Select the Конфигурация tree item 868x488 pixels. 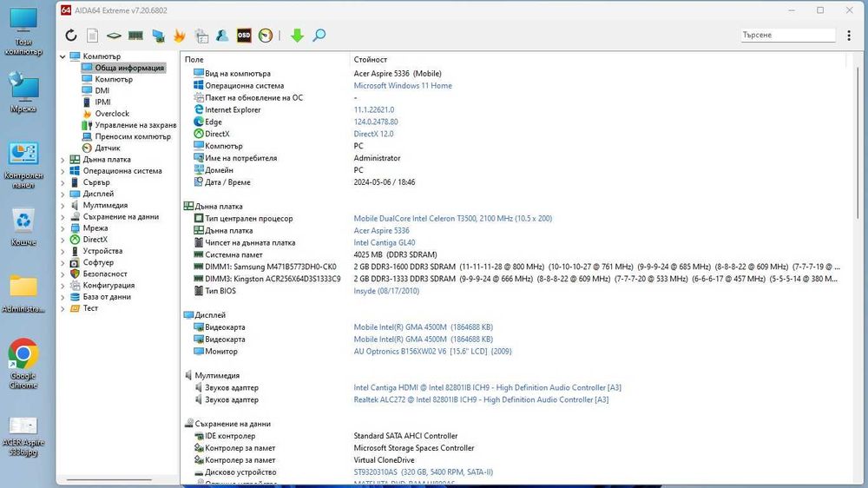tap(108, 286)
